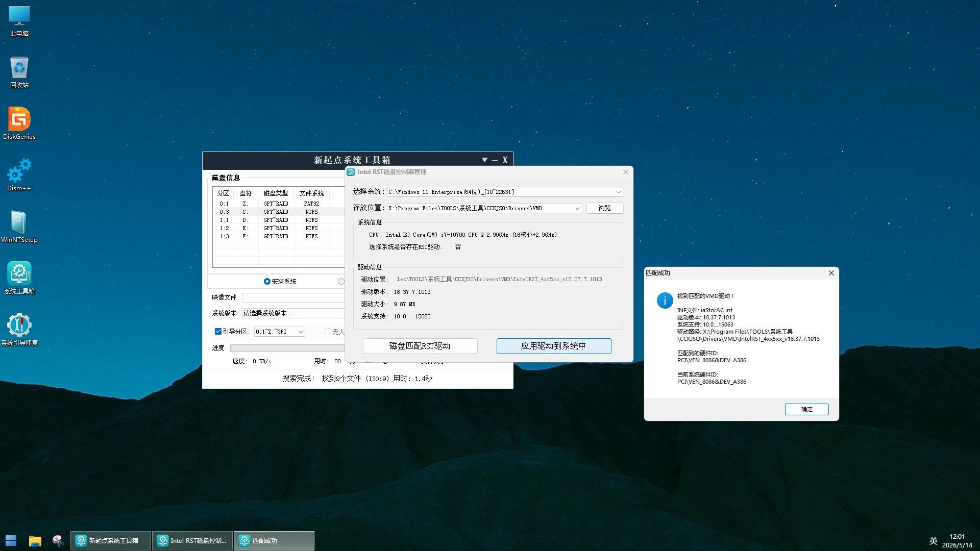
Task: Minimize the 新起点系统工具箱 window
Action: [x=495, y=160]
